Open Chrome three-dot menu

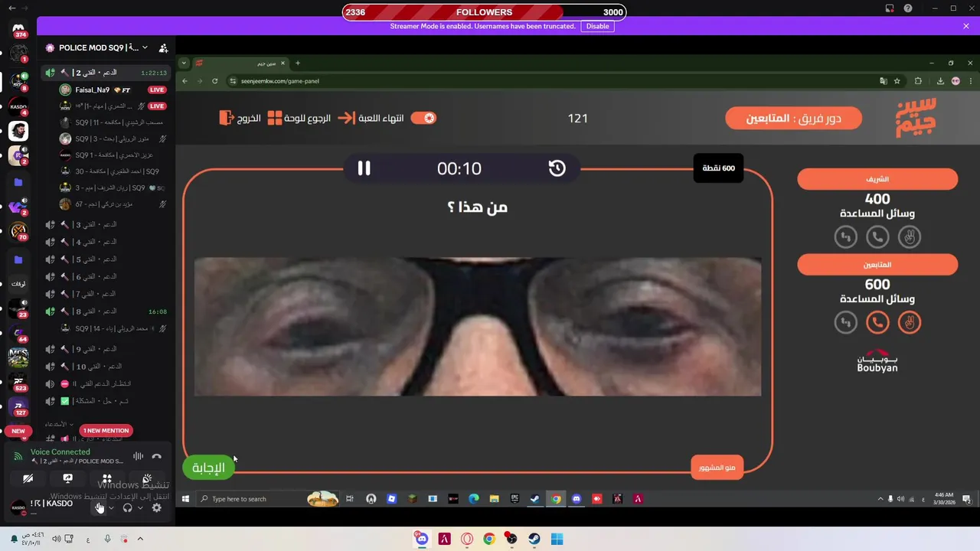pos(972,80)
